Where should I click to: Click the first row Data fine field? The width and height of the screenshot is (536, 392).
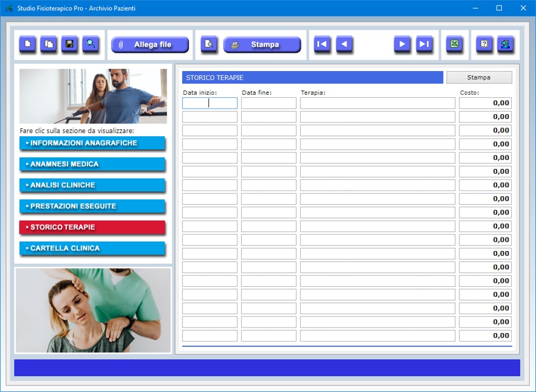[x=269, y=103]
